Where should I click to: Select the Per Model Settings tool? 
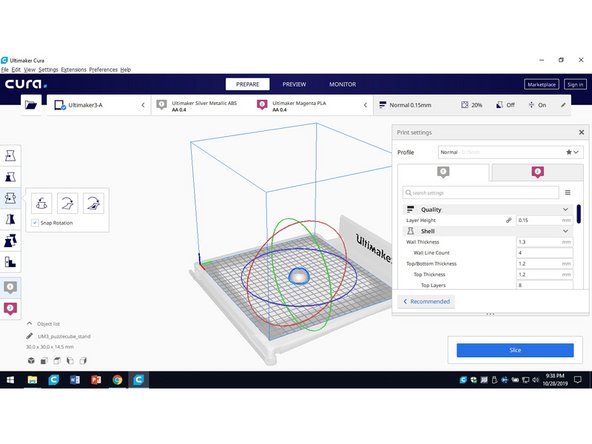[10, 240]
